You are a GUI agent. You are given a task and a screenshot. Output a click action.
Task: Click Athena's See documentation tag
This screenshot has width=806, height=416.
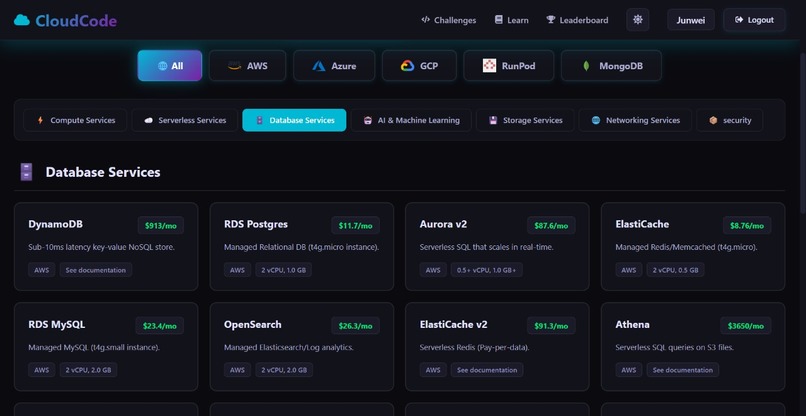(683, 370)
